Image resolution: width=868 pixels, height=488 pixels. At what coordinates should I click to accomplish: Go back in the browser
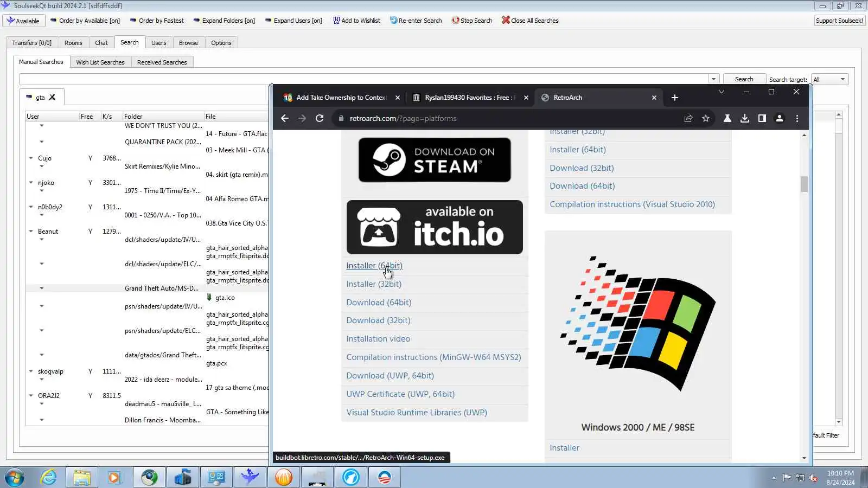[x=285, y=118]
